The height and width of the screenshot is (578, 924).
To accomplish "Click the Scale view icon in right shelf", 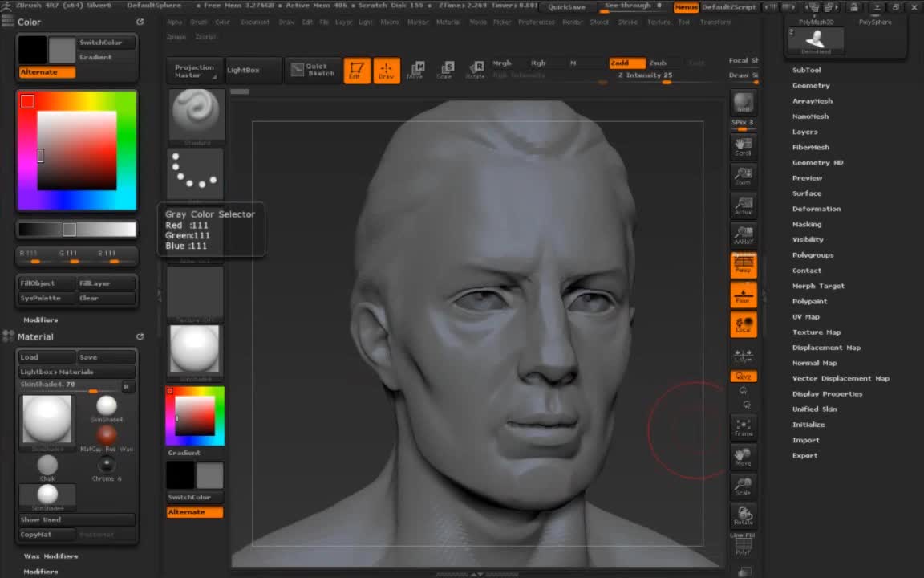I will point(743,486).
